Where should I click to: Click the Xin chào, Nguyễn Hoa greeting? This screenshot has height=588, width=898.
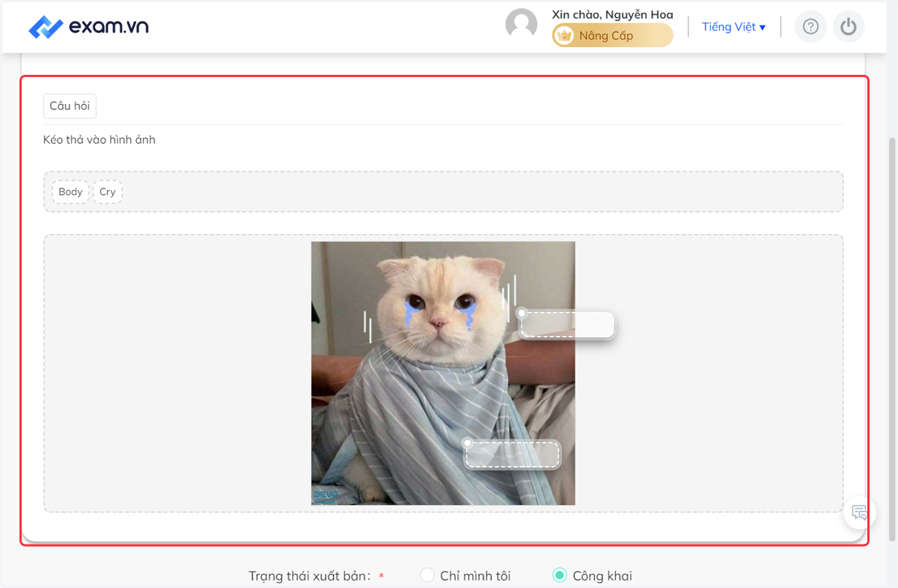point(612,14)
